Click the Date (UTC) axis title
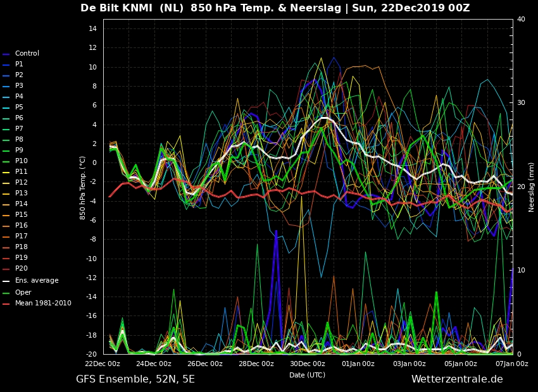The image size is (538, 392). [307, 375]
